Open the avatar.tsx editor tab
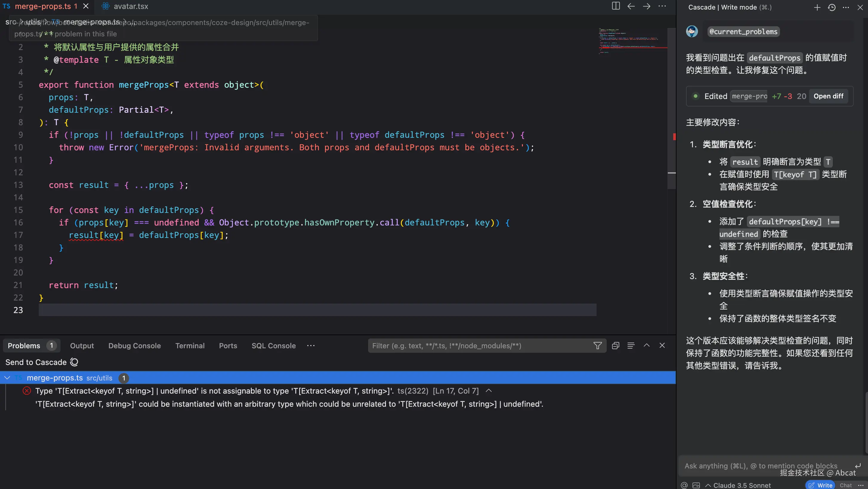The height and width of the screenshot is (489, 868). [131, 6]
